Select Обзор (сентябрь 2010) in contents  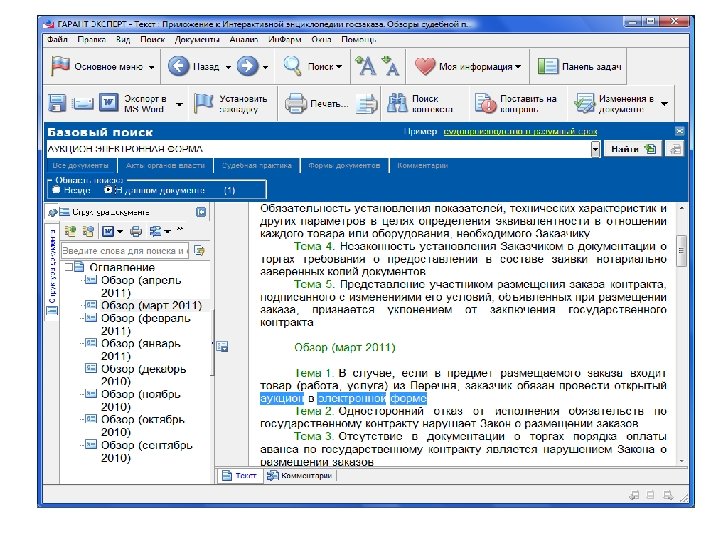146,451
